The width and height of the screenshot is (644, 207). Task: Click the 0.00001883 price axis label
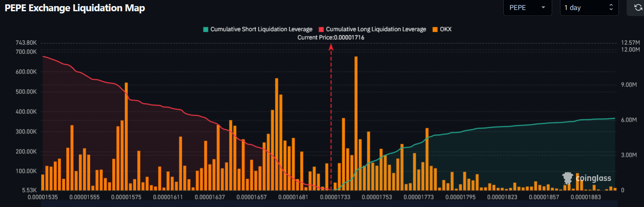(586, 197)
